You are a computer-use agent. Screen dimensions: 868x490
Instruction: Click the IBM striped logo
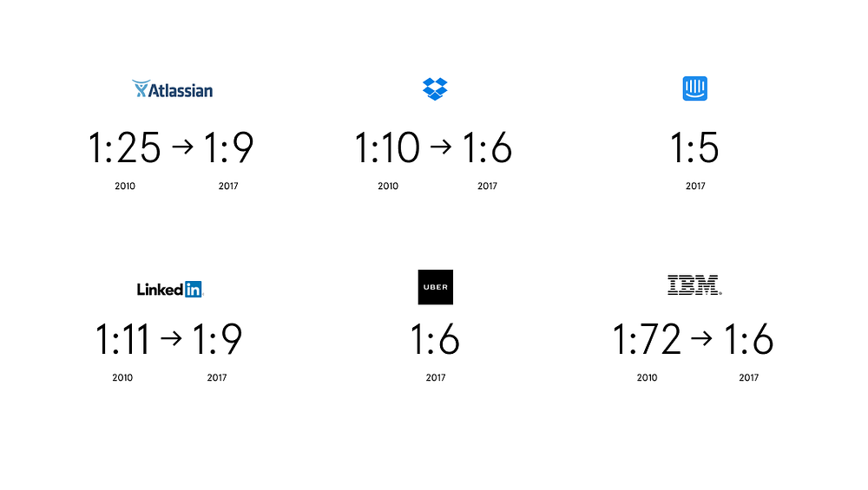[694, 284]
